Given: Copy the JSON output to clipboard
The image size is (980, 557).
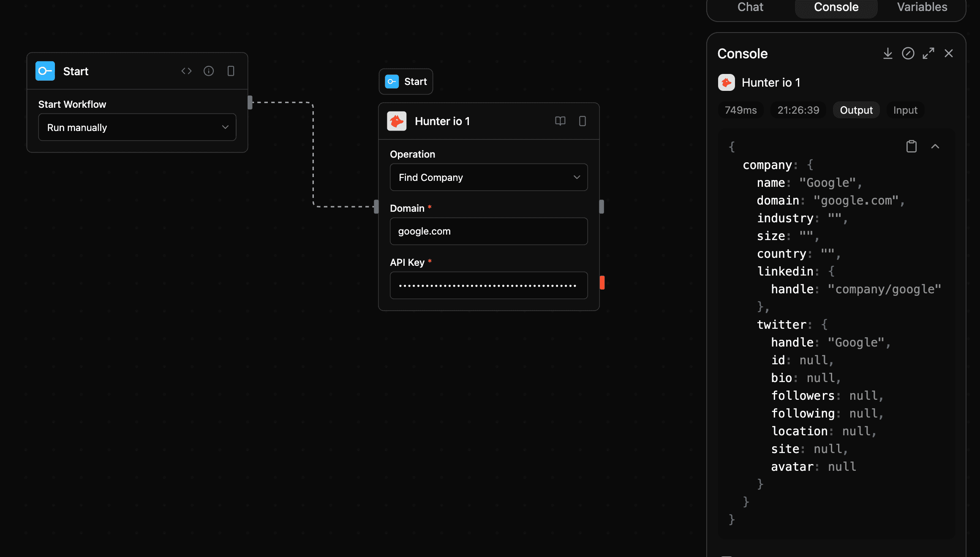Looking at the screenshot, I should [x=911, y=146].
